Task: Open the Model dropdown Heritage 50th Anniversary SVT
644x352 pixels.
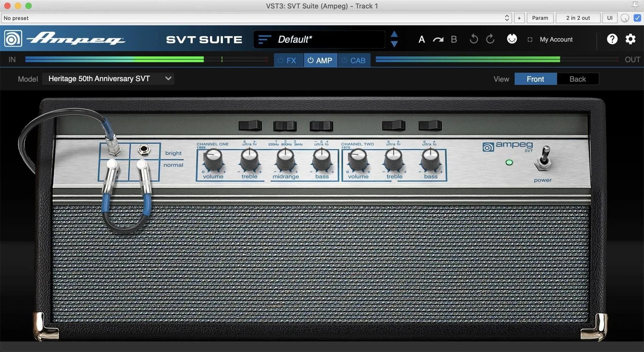Action: (x=108, y=79)
